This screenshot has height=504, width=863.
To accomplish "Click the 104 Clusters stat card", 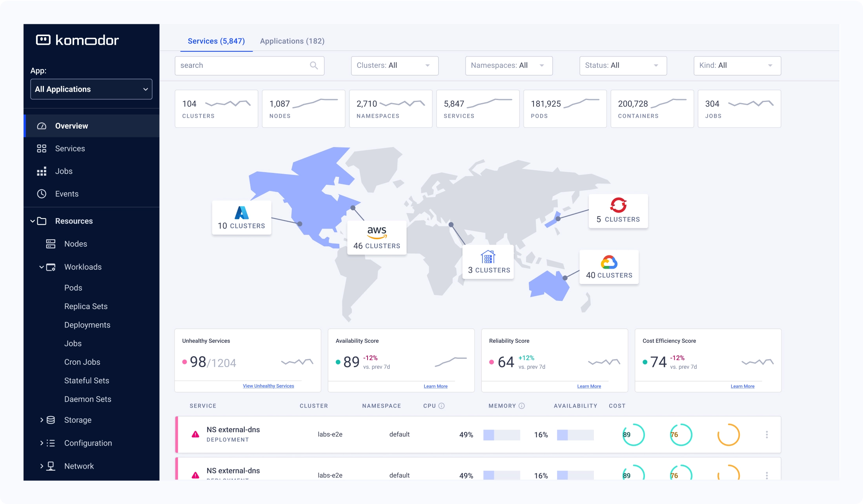I will click(216, 109).
